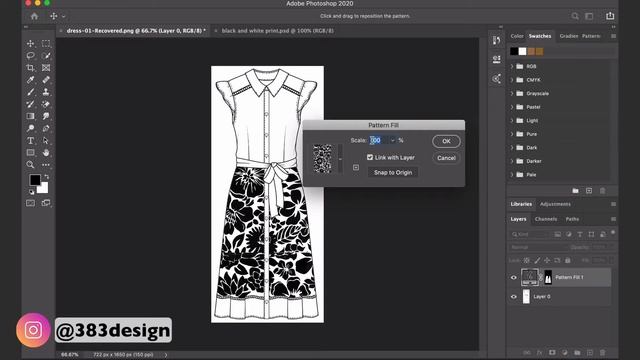Open the Edit Toolbar three-dots menu
The height and width of the screenshot is (360, 640).
pyautogui.click(x=46, y=164)
